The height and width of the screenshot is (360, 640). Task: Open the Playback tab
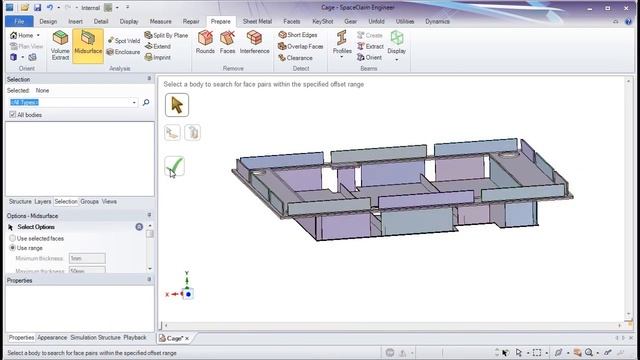[x=135, y=338]
